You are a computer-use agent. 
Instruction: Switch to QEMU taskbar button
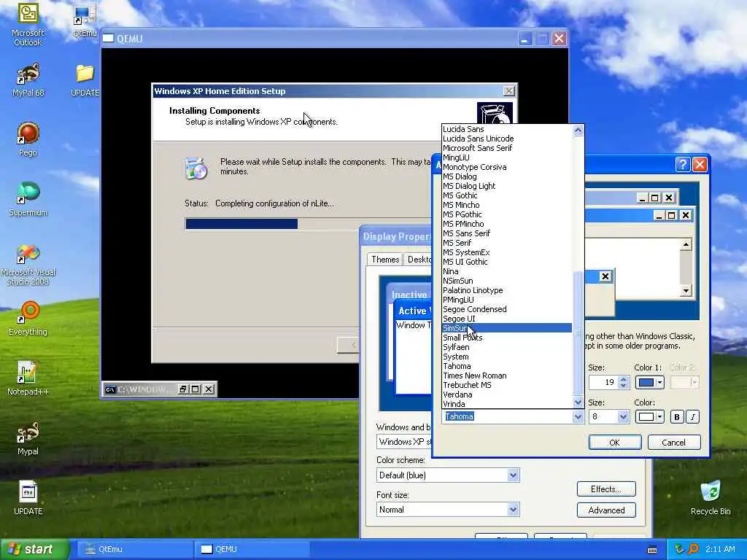coord(252,550)
